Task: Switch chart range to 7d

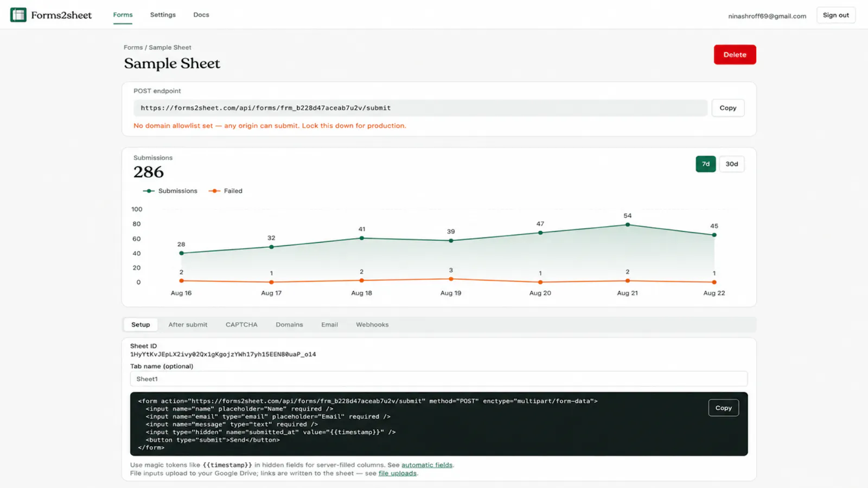Action: 705,164
